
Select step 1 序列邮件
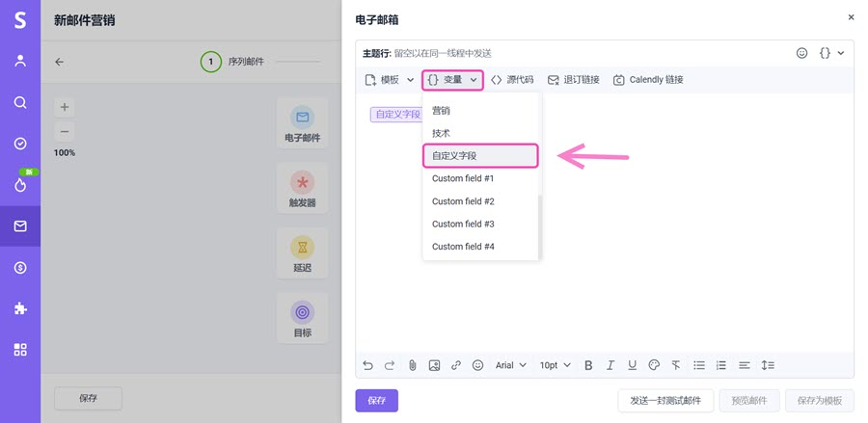pyautogui.click(x=232, y=62)
